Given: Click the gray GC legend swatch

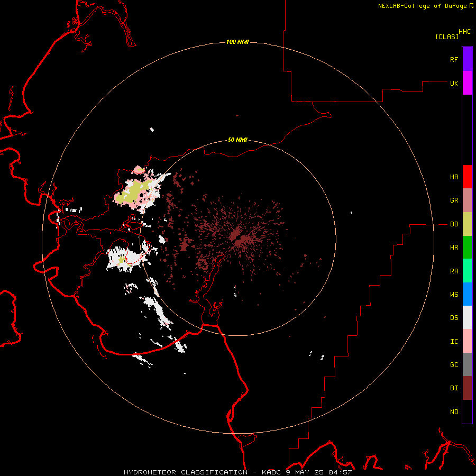Looking at the screenshot, I should [467, 364].
